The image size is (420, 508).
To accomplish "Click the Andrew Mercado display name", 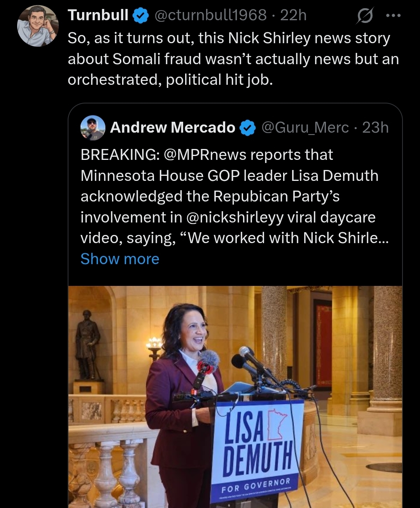I will [173, 128].
